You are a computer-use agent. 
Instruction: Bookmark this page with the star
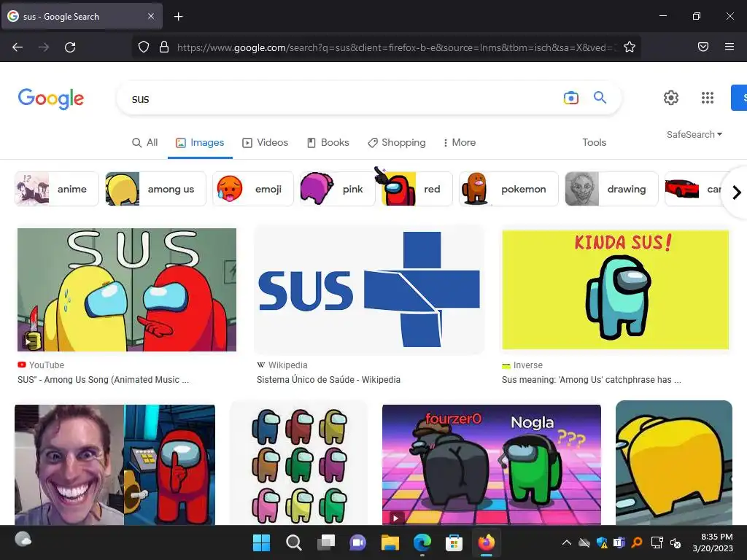[630, 47]
